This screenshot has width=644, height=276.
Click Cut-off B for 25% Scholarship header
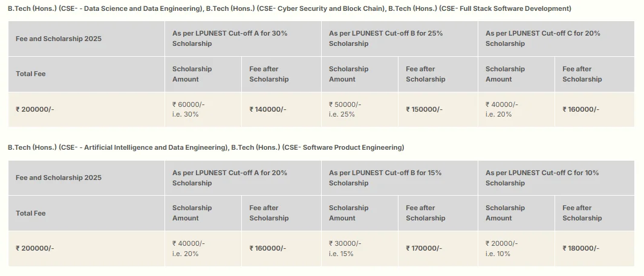(400, 39)
